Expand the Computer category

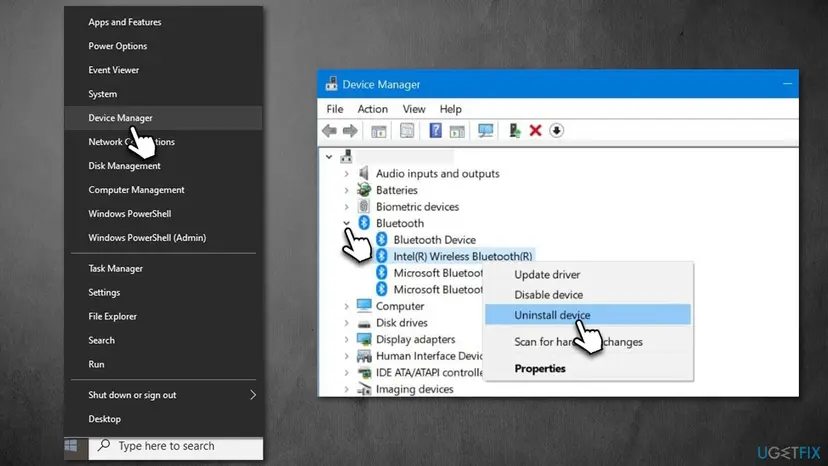pos(346,306)
